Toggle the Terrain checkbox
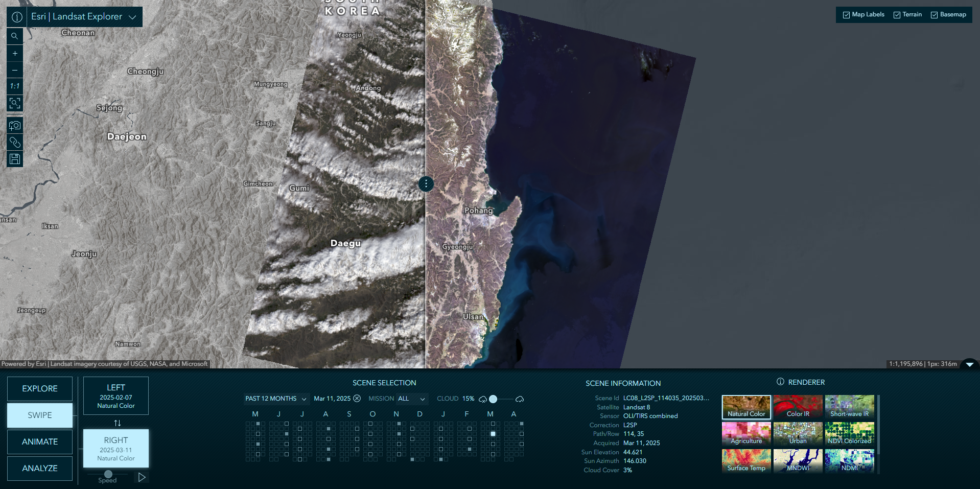 coord(897,15)
